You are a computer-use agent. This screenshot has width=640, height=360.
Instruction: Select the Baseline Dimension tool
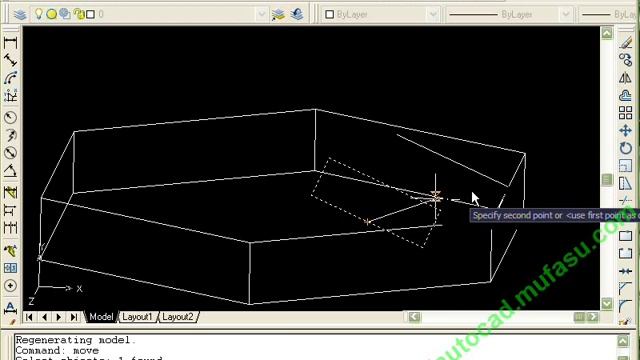pyautogui.click(x=11, y=210)
